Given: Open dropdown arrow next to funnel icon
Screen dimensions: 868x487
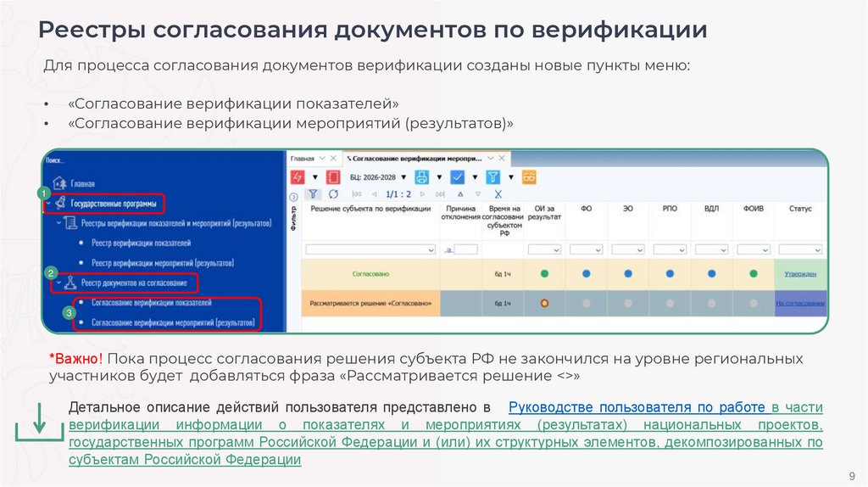Looking at the screenshot, I should [x=510, y=177].
